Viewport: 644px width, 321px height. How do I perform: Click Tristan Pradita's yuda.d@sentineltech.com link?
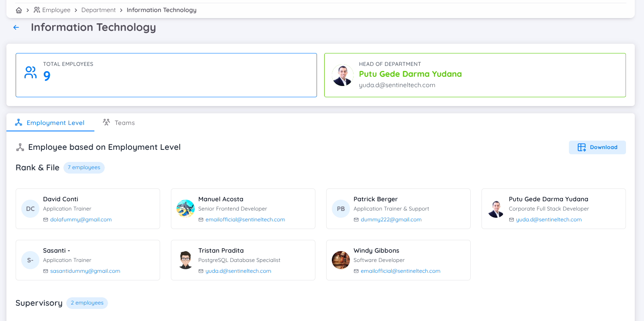point(238,271)
